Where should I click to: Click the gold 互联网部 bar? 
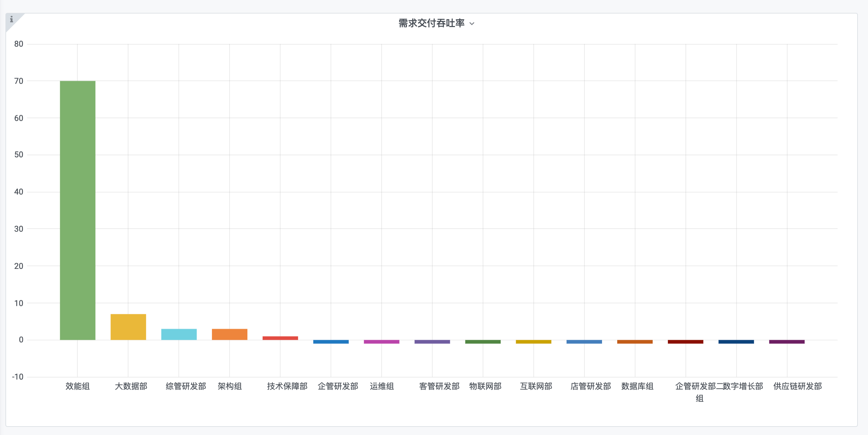pyautogui.click(x=533, y=342)
